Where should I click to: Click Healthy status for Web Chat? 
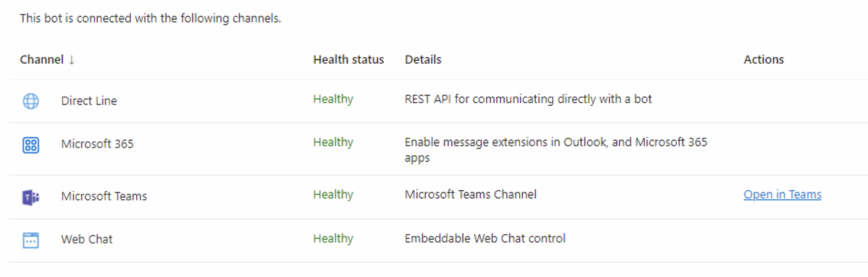tap(333, 239)
